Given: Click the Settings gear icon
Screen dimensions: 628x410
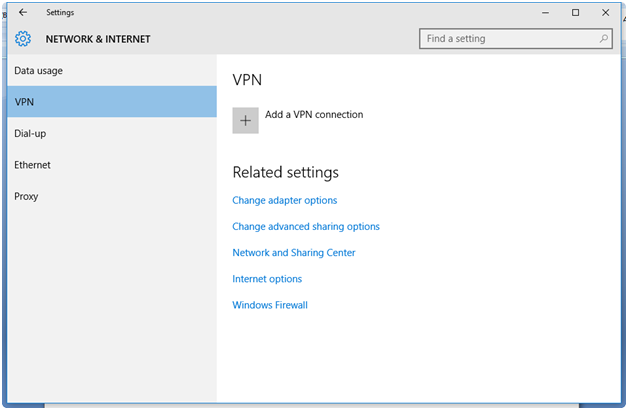Looking at the screenshot, I should 23,39.
